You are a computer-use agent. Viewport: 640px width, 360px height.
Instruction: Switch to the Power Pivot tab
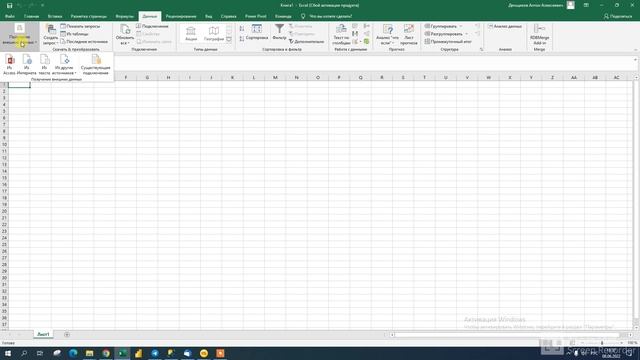click(256, 16)
